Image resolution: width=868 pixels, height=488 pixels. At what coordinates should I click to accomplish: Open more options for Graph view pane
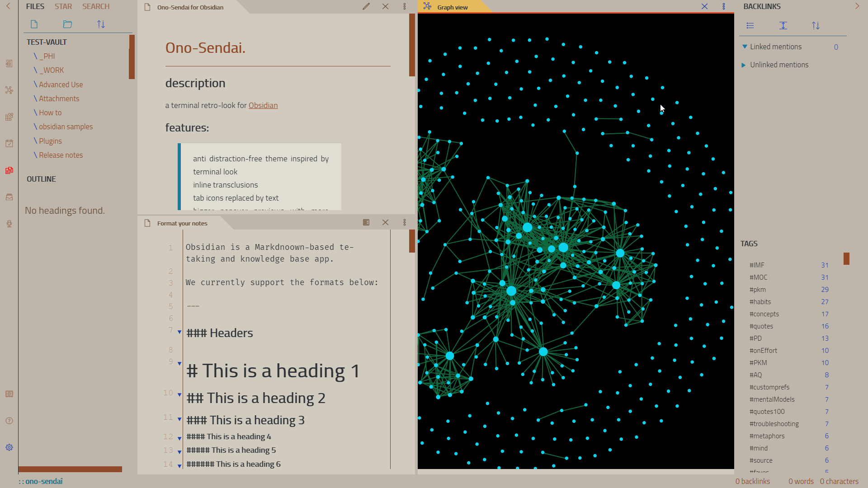724,7
